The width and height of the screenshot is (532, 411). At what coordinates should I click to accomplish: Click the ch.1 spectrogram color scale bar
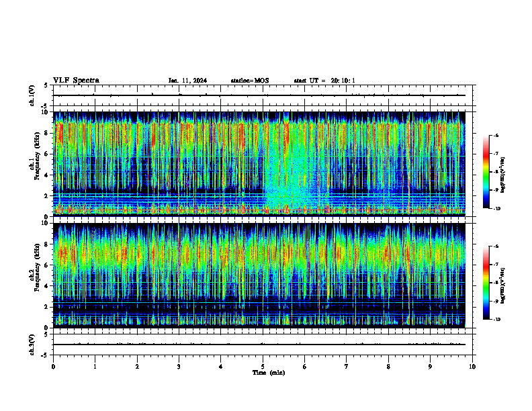click(486, 172)
